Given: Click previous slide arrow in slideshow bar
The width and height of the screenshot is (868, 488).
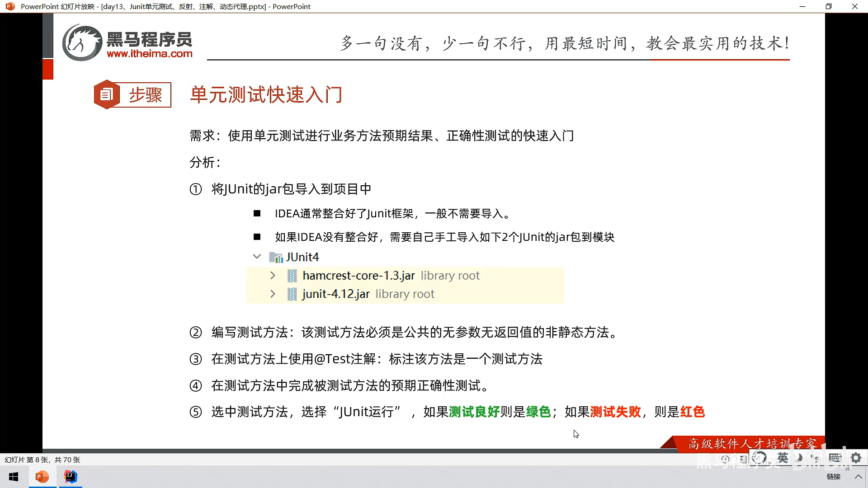Looking at the screenshot, I should (x=725, y=459).
